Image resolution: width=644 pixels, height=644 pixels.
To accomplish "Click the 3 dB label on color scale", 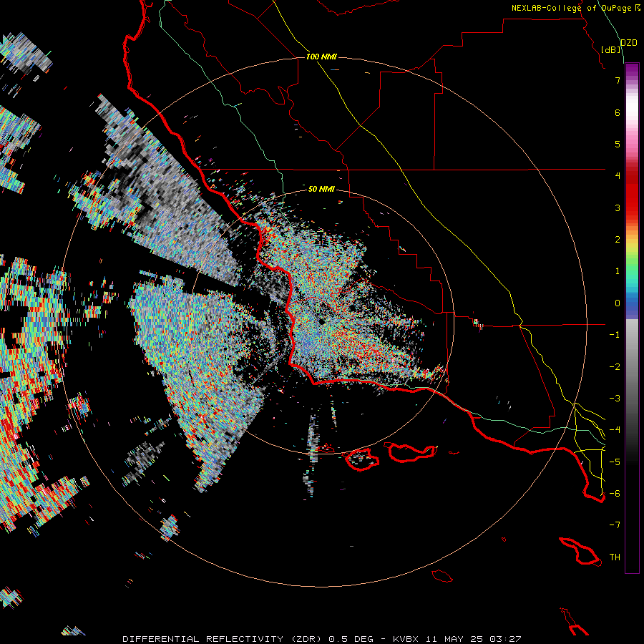I will (618, 208).
